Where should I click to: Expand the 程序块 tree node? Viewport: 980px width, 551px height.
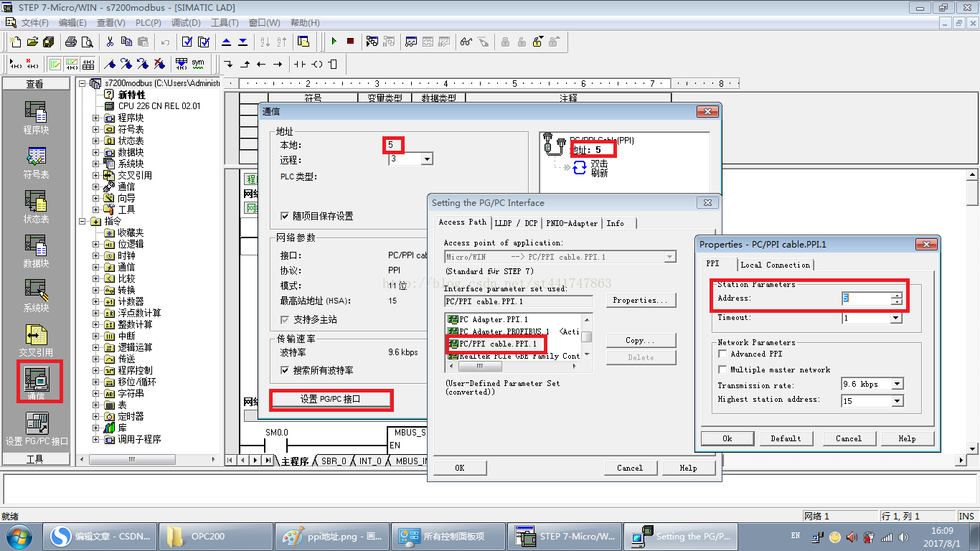(96, 118)
